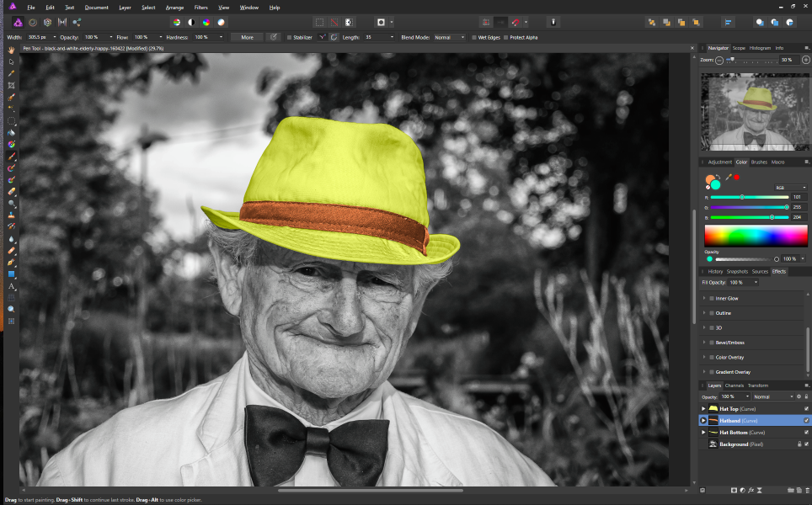Open the Filters menu
812x505 pixels.
pos(200,7)
